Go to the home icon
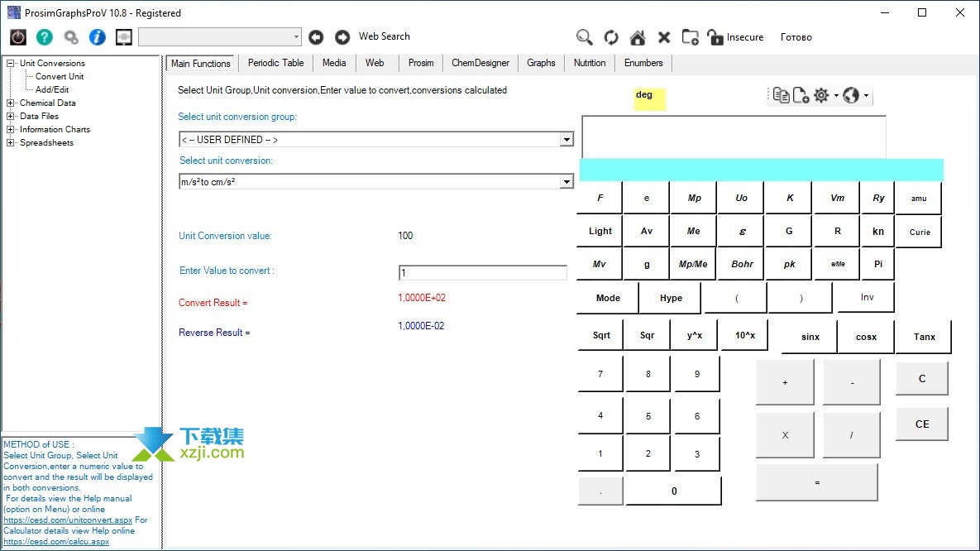Image resolution: width=980 pixels, height=551 pixels. [x=638, y=37]
